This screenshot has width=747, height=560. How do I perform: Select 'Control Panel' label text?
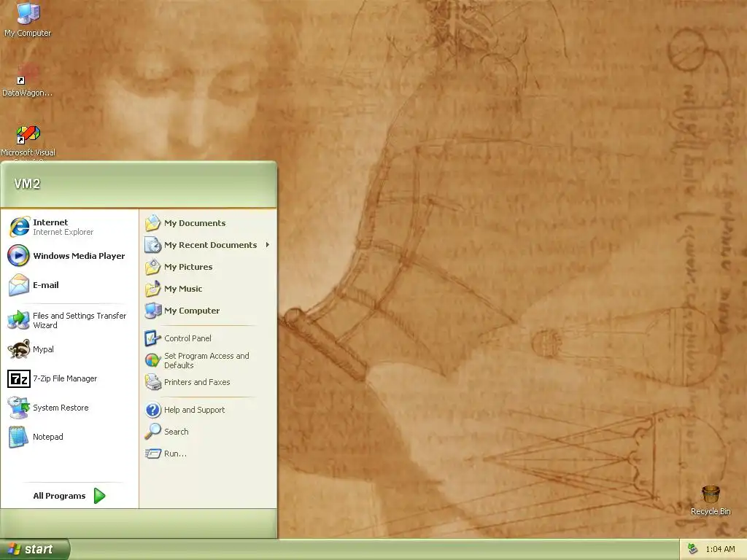(187, 338)
